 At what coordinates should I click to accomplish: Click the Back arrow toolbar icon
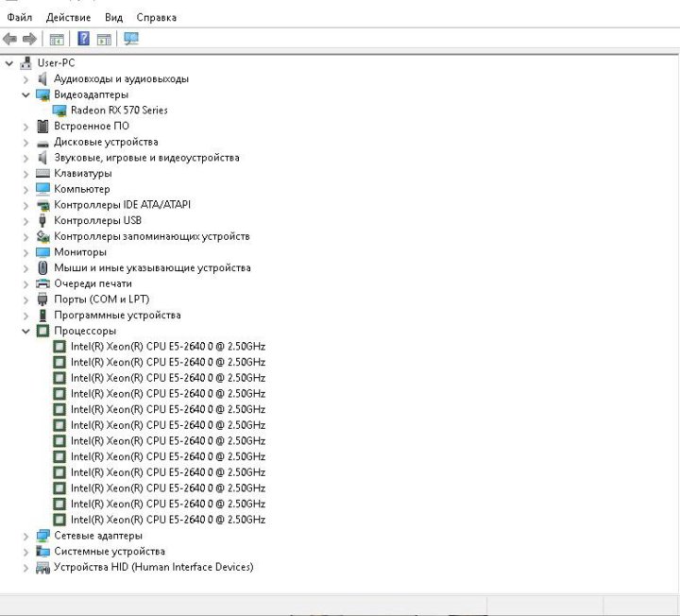[10, 39]
